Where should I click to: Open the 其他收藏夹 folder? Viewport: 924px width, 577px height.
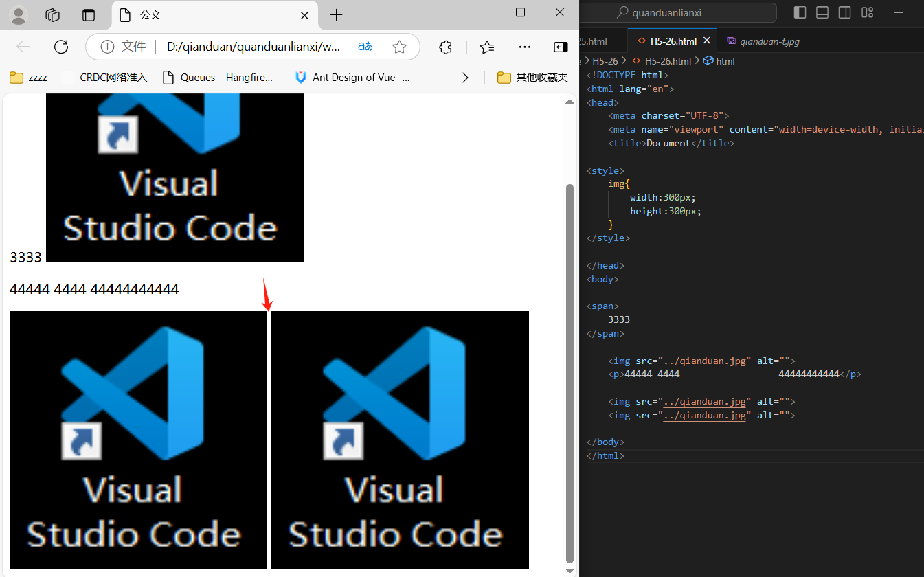532,78
